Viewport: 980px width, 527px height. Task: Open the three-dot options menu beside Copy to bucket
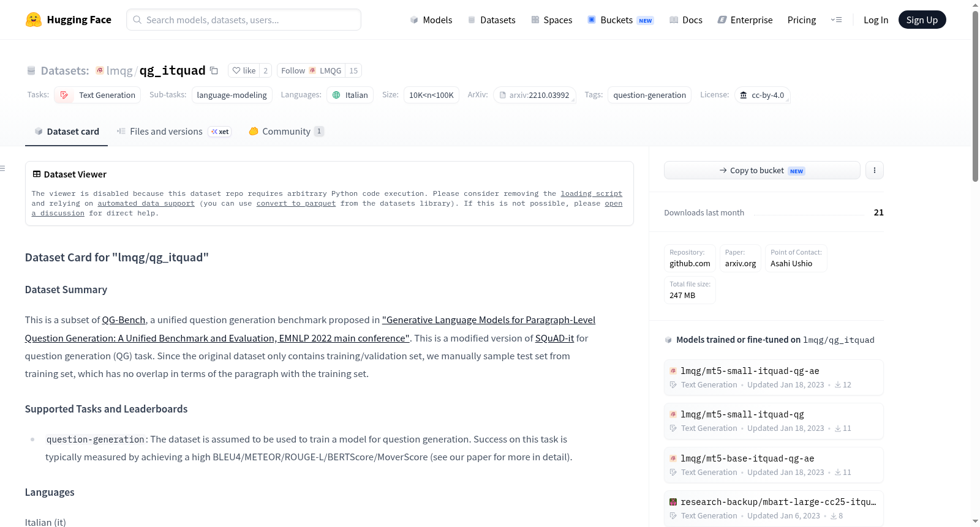click(x=875, y=170)
